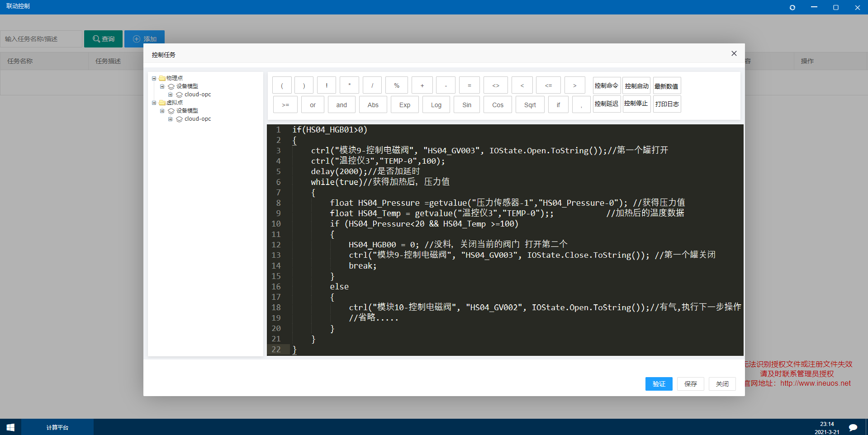Insert the left parenthesis operator
The height and width of the screenshot is (435, 868).
(x=282, y=85)
